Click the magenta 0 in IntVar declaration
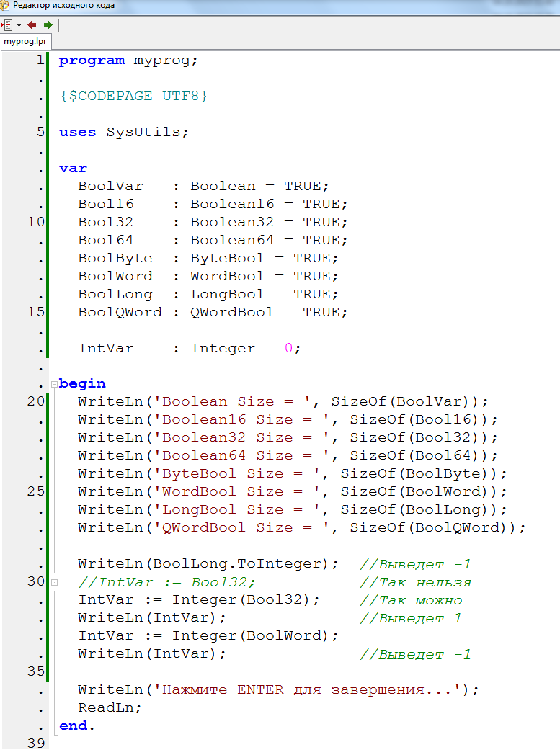Viewport: 560px width, 750px height. pos(288,348)
